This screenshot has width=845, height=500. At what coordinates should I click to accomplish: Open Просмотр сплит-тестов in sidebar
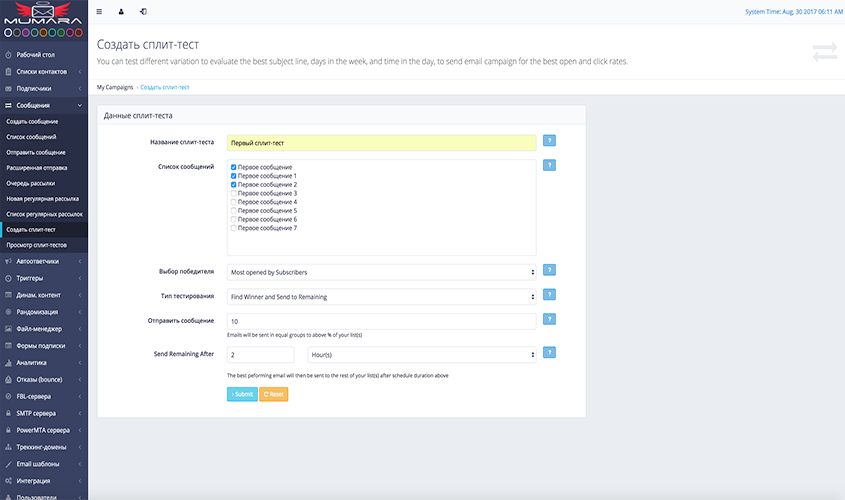point(37,245)
